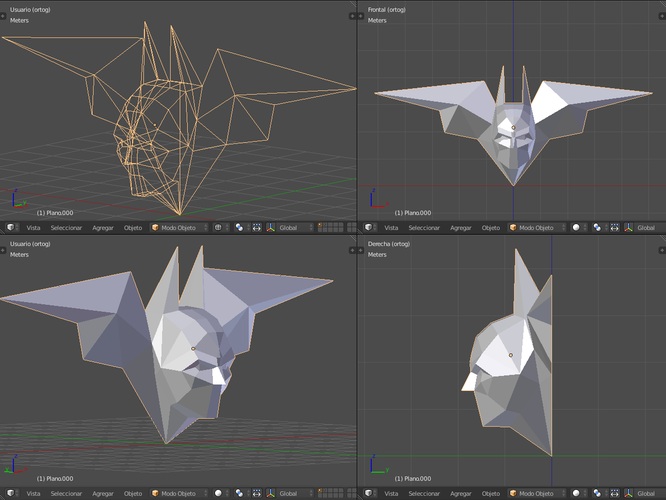Toggle manipulate center points in Derecha viewport

[615, 493]
